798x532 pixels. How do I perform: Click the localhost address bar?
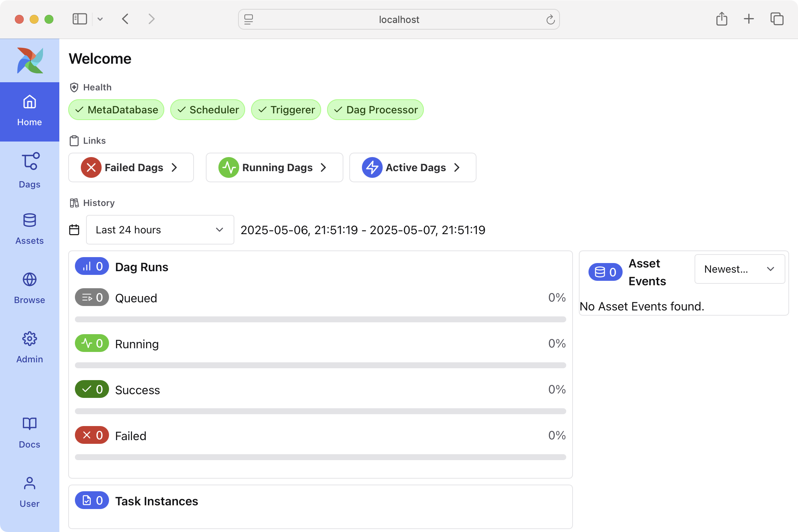[399, 19]
